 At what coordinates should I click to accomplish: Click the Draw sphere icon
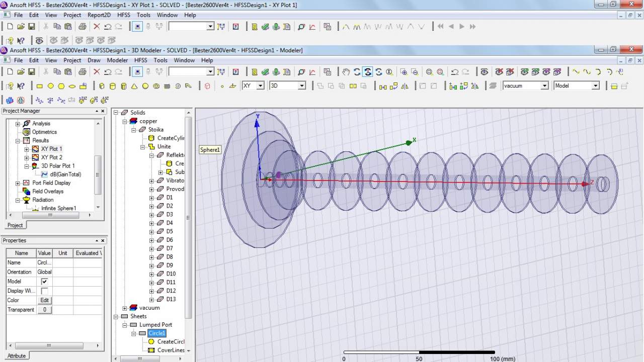145,86
